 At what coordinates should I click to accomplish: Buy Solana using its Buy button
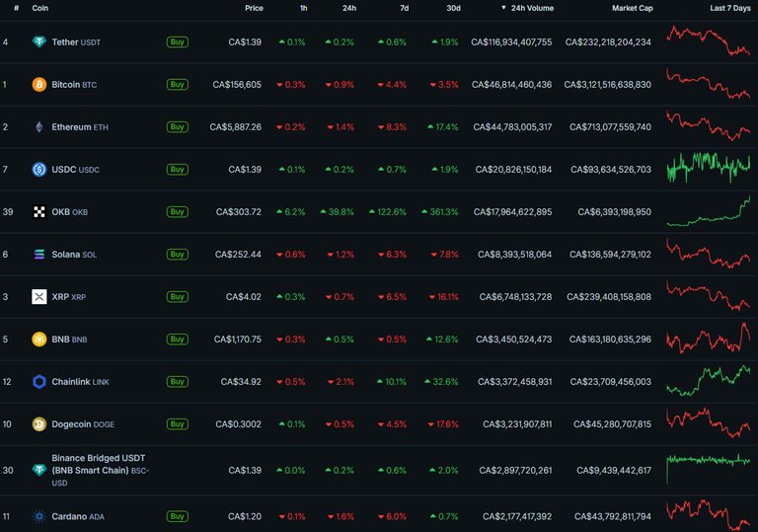pos(178,255)
